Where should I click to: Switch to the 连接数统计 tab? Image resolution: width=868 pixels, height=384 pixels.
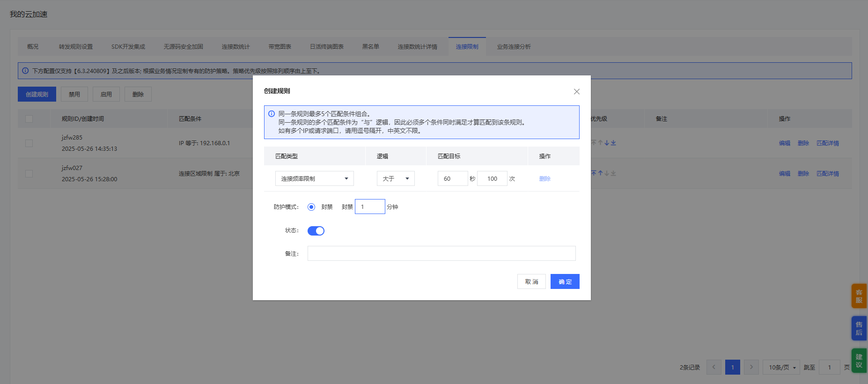click(235, 47)
